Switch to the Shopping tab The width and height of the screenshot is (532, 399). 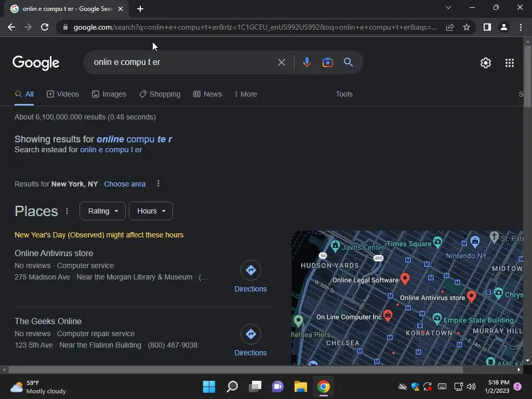(x=160, y=95)
